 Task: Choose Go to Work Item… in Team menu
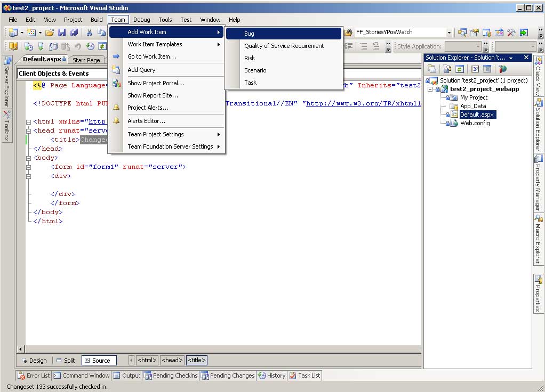[166, 56]
